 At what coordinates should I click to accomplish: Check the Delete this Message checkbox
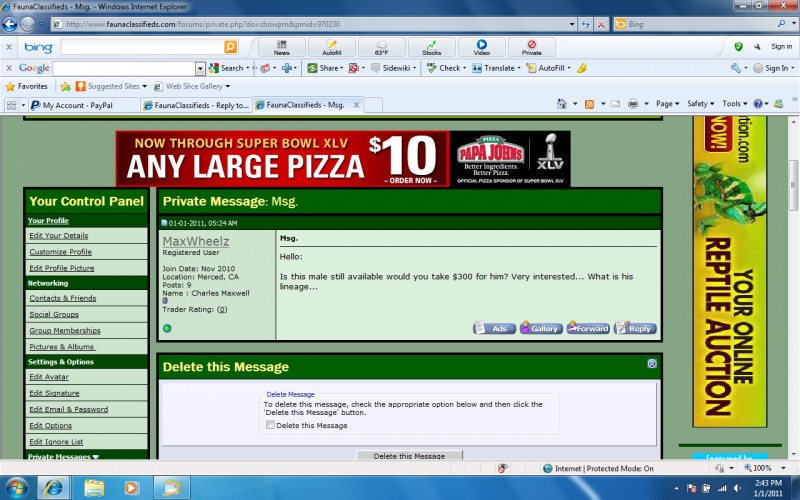(270, 424)
